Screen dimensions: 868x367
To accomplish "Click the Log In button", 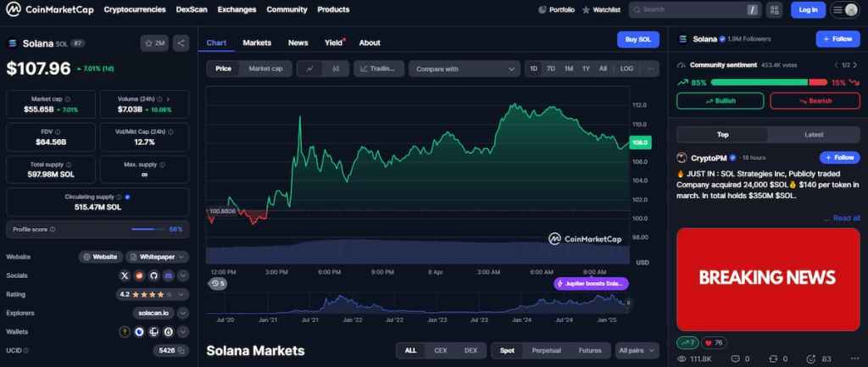I will pos(808,10).
